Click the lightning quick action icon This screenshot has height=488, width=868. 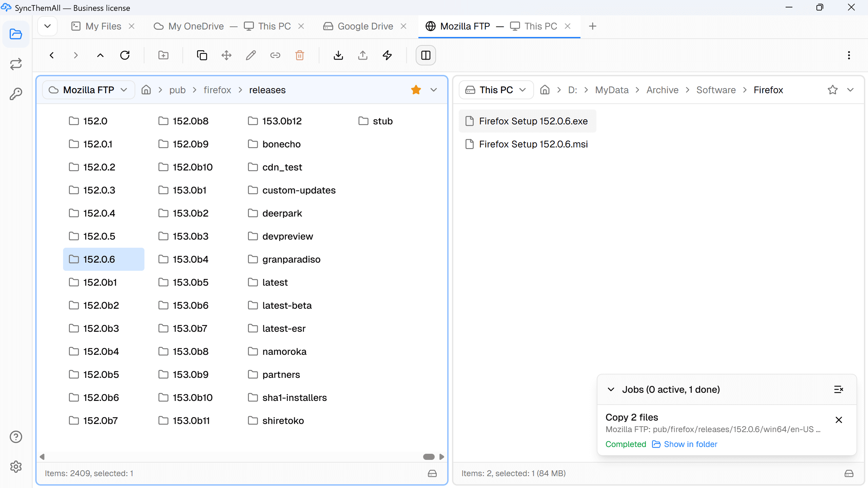click(387, 55)
